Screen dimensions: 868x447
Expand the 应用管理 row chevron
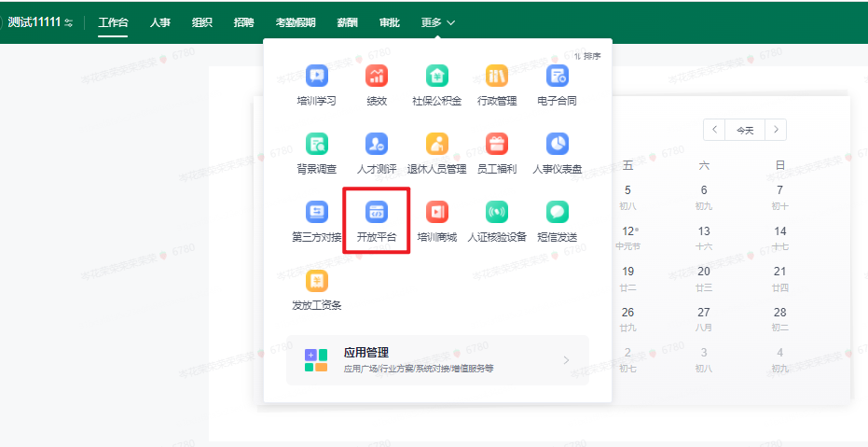[x=566, y=360]
